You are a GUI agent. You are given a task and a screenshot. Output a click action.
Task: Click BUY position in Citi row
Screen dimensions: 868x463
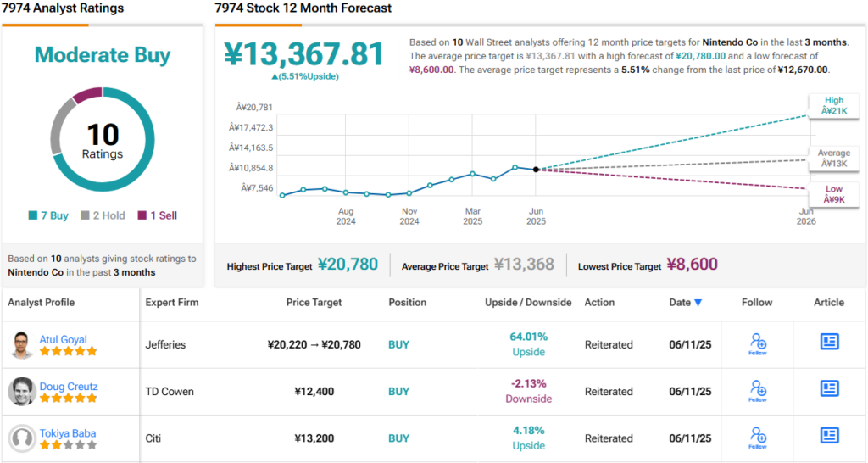click(398, 438)
